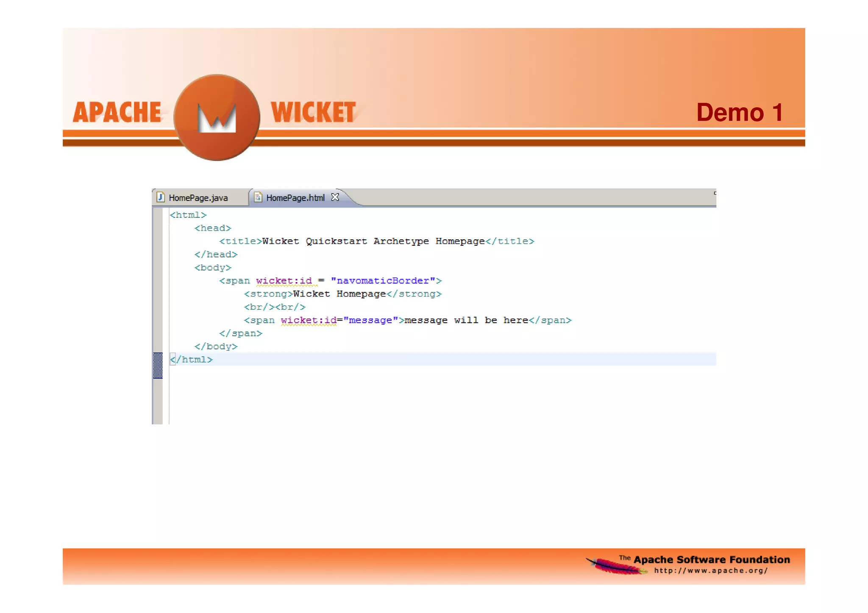Image resolution: width=868 pixels, height=613 pixels.
Task: Open the http://www.apache.org/ link
Action: 711,571
